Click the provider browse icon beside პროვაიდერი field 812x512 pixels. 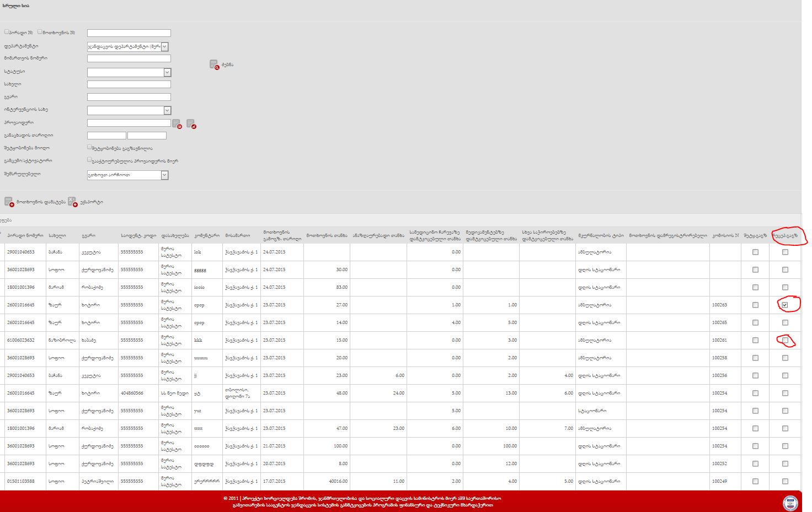point(177,123)
